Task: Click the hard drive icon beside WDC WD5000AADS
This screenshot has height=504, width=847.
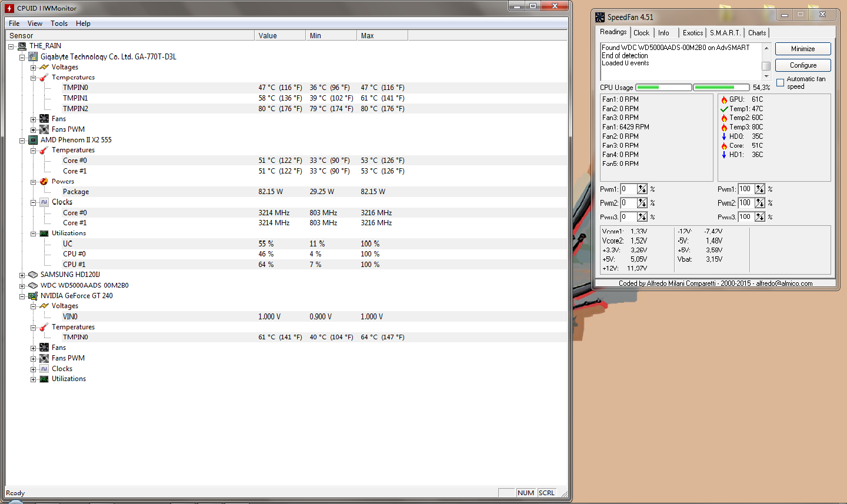Action: tap(33, 285)
